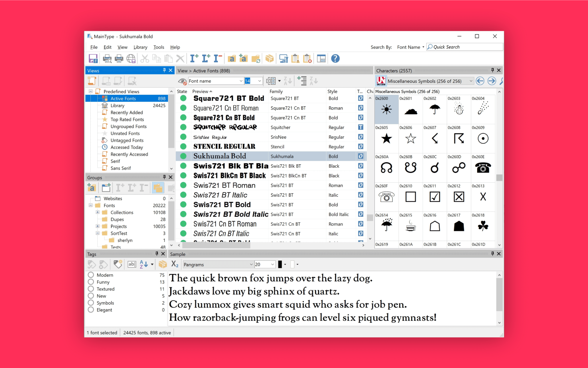
Task: Select the Textured tag radio circle
Action: (91, 289)
